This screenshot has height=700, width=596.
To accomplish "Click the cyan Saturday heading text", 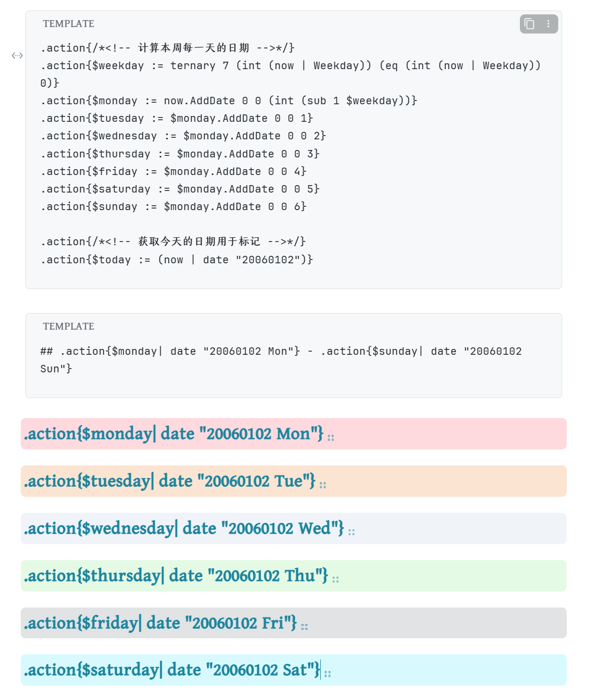I will tap(171, 670).
